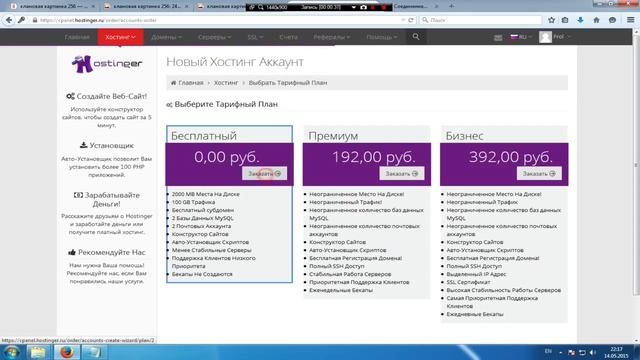Click the 0,00 руб. price text
The image size is (640, 360).
(x=227, y=157)
